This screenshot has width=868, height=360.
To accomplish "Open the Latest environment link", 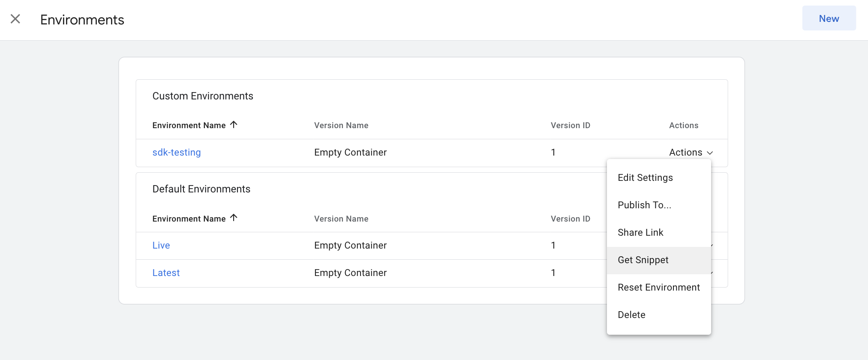I will (x=166, y=273).
